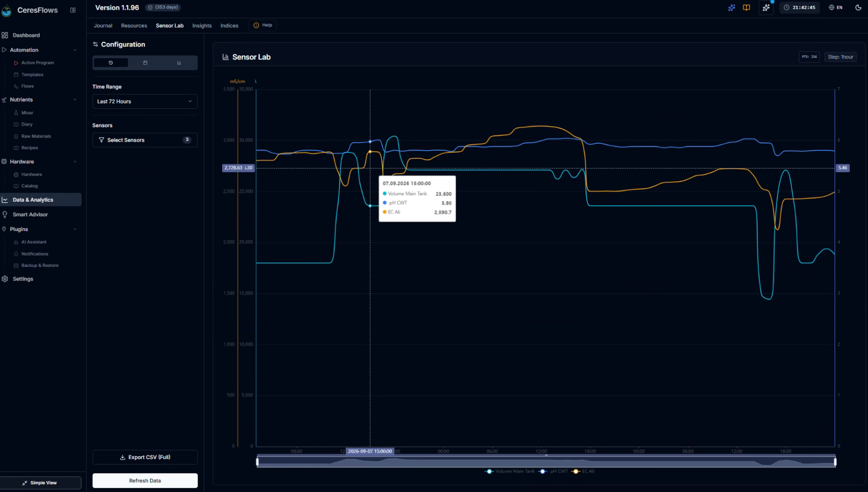Switch to Simple View

pos(41,483)
